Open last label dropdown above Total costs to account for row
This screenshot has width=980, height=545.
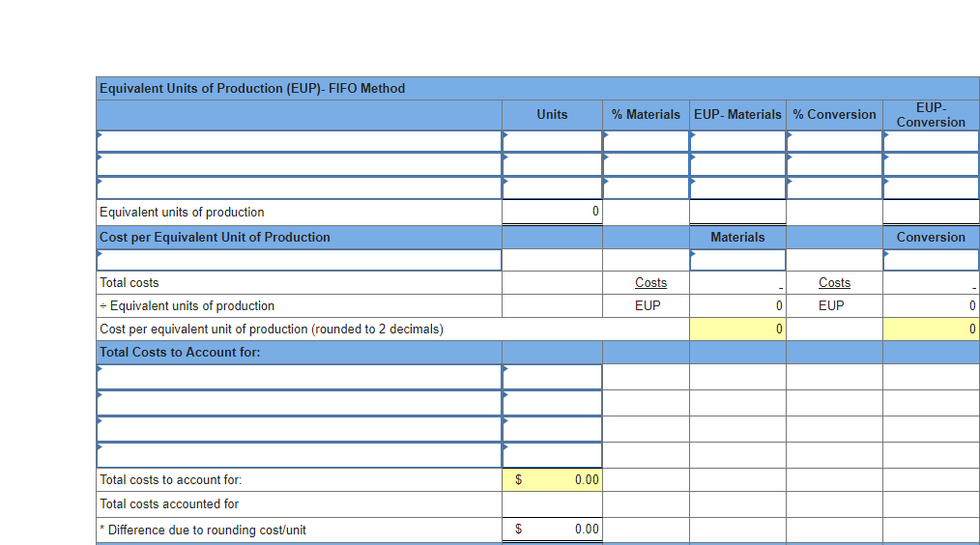coord(299,454)
